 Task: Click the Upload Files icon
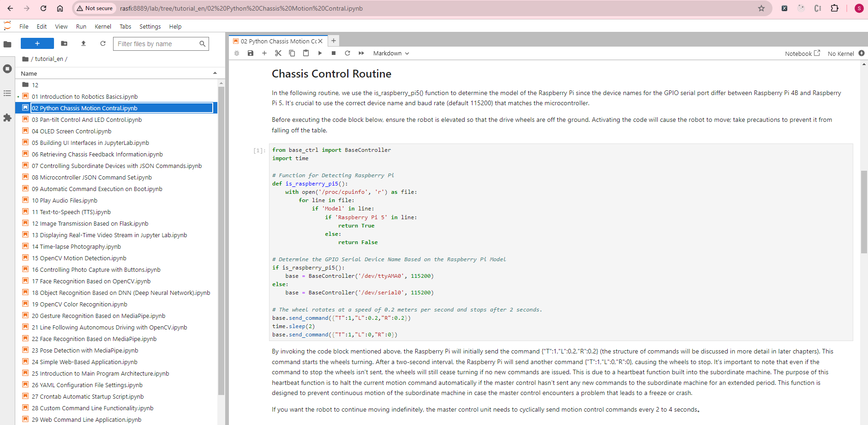pyautogui.click(x=84, y=43)
